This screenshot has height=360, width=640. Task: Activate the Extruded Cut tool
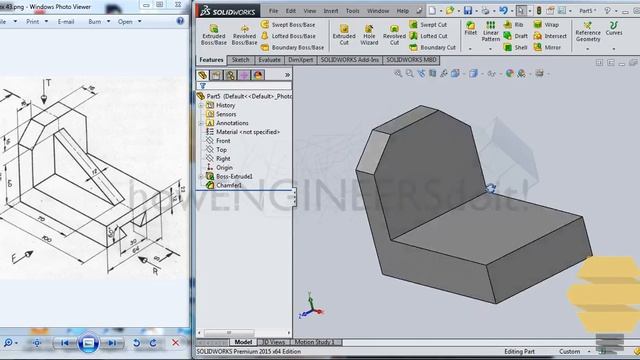(x=344, y=34)
